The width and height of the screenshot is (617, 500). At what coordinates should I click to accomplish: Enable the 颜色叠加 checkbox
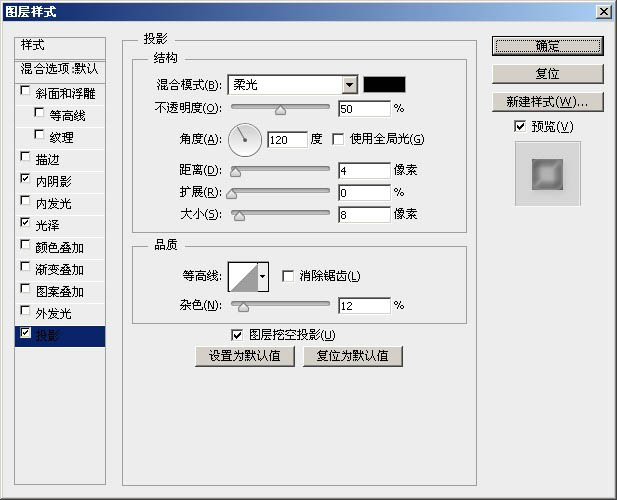click(x=25, y=245)
